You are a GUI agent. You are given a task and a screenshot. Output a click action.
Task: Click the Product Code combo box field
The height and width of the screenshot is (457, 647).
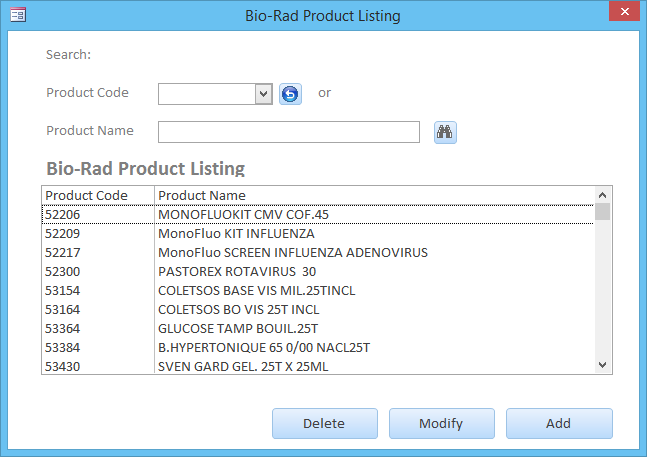pyautogui.click(x=215, y=94)
